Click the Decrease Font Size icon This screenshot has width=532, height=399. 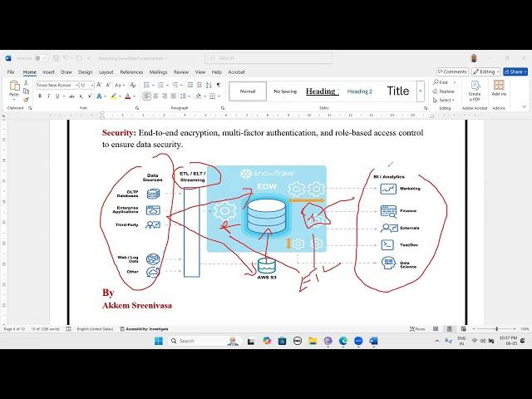pos(108,85)
